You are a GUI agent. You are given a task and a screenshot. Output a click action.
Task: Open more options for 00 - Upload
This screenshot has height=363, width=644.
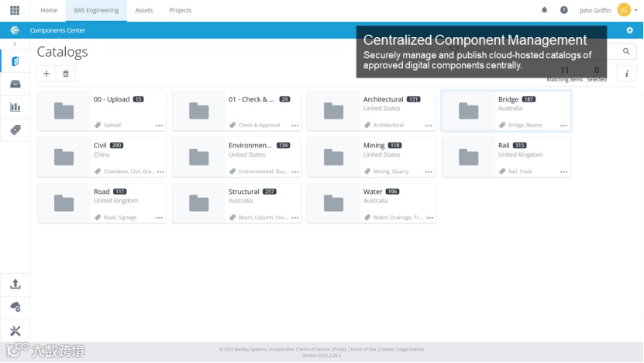click(x=159, y=126)
